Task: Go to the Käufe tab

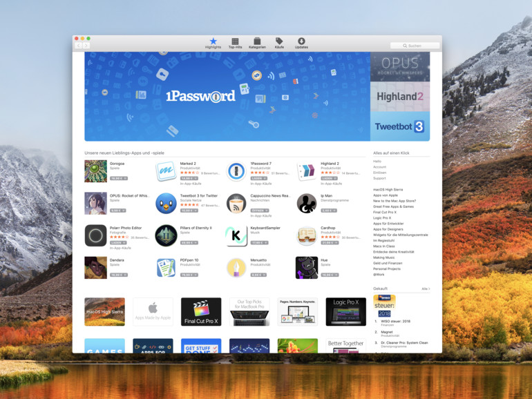Action: pyautogui.click(x=279, y=43)
